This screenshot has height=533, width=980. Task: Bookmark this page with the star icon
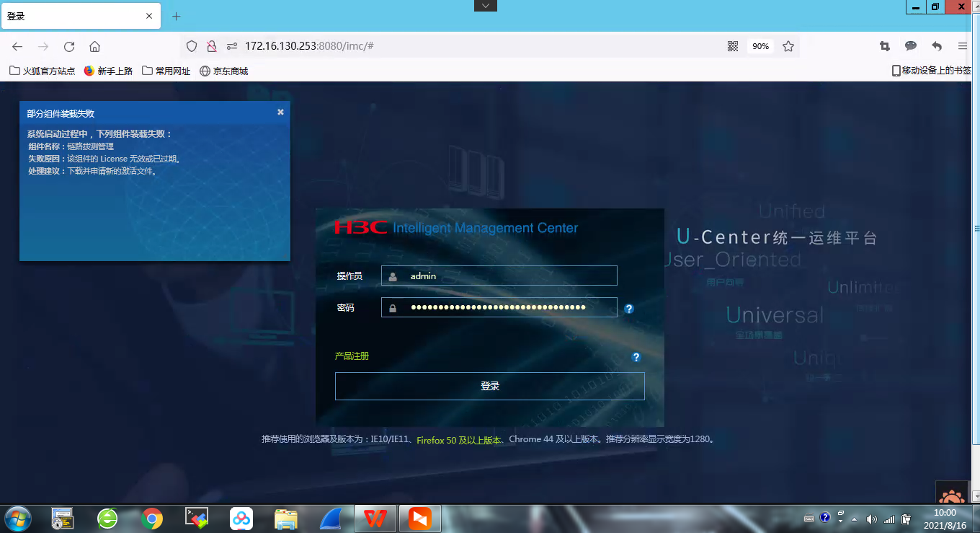point(788,46)
